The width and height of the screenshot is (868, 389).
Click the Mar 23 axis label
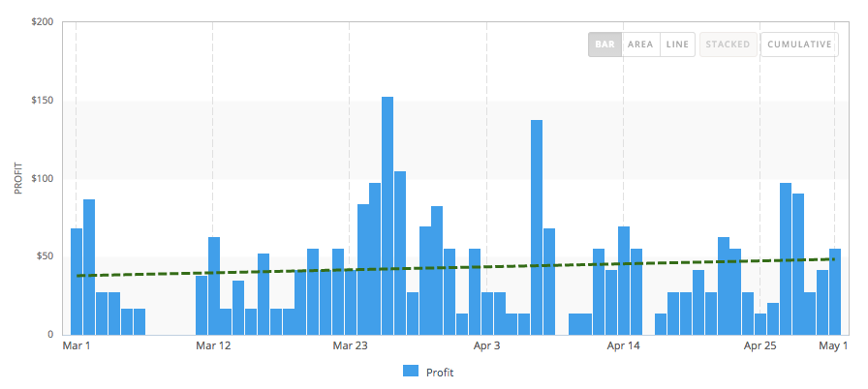350,346
